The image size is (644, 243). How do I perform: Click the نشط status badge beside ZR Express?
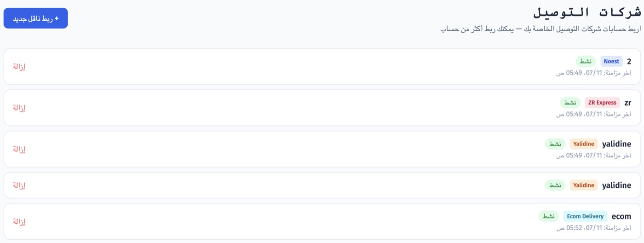click(570, 103)
